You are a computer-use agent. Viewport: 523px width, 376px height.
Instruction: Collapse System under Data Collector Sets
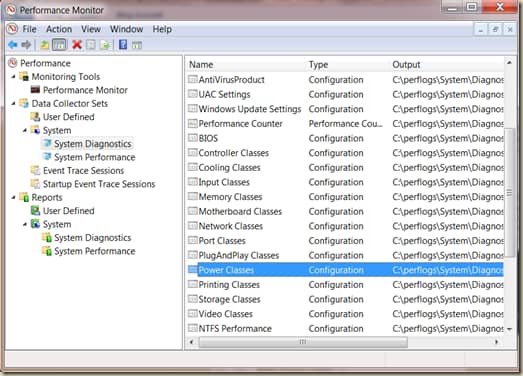pyautogui.click(x=25, y=130)
